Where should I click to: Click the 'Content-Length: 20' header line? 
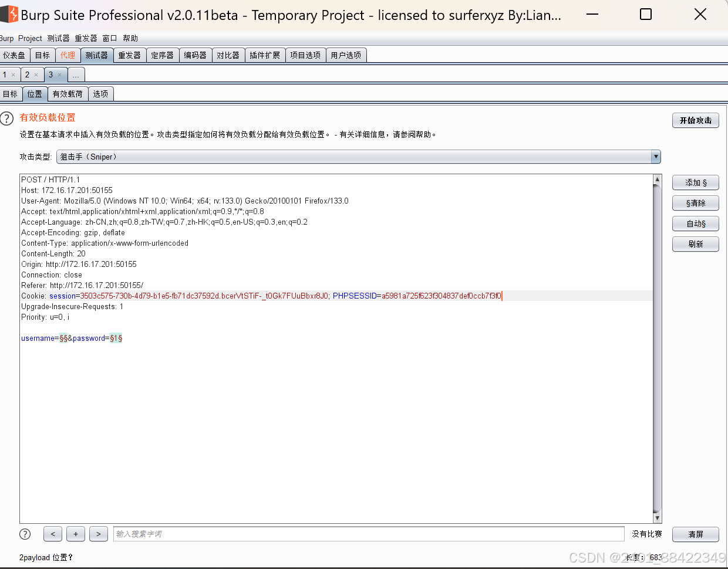coord(53,254)
